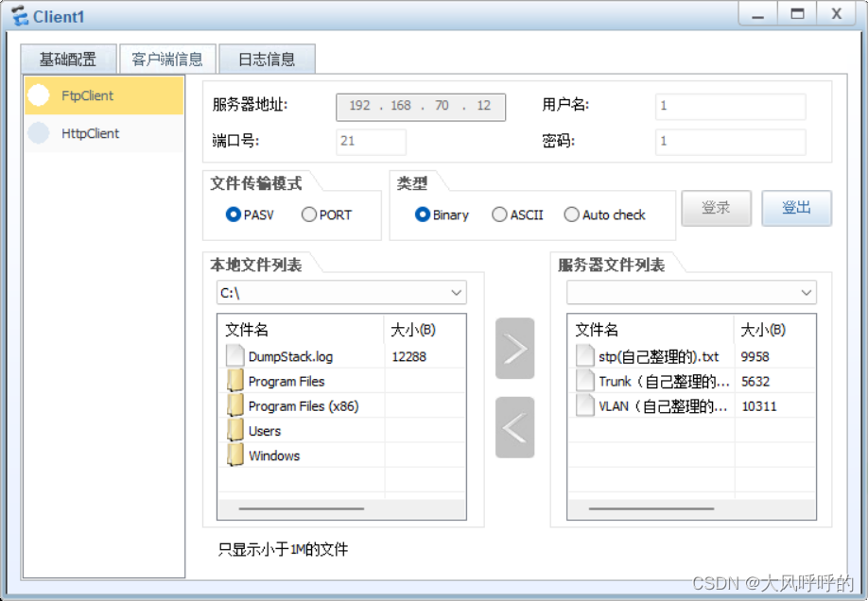Viewport: 868px width, 601px height.
Task: Click the FtpClient circle icon
Action: pos(39,95)
